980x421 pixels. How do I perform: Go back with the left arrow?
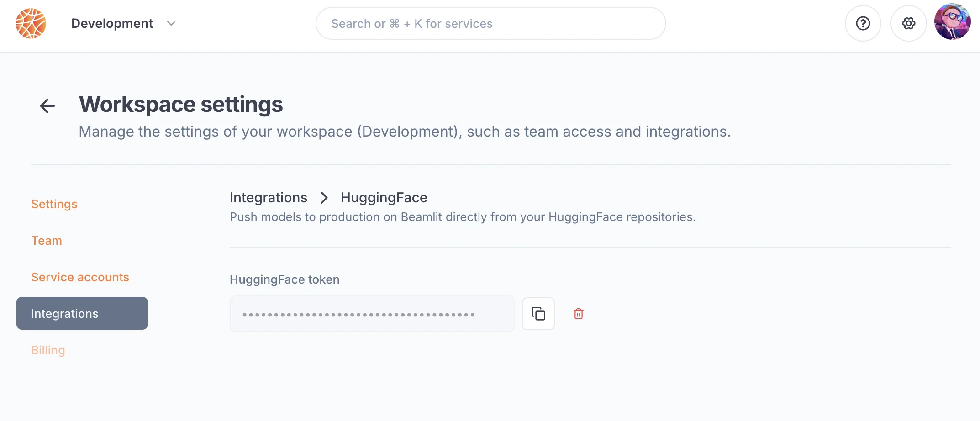47,106
